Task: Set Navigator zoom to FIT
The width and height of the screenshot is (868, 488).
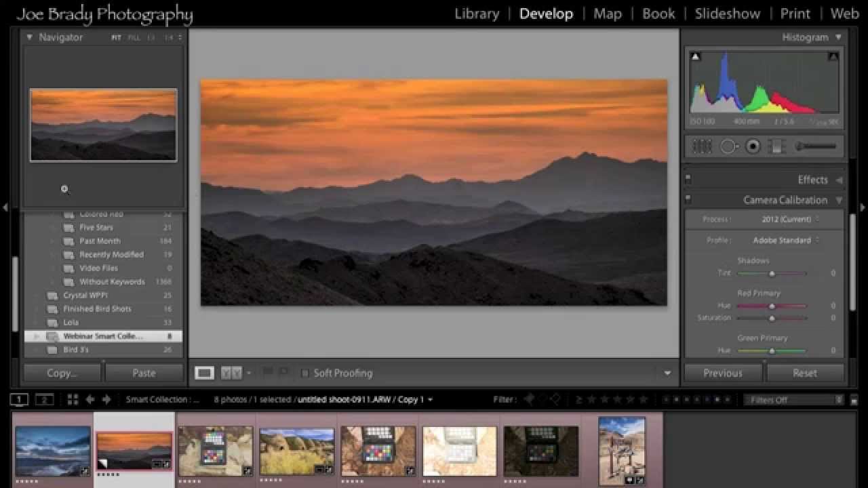Action: (x=116, y=38)
